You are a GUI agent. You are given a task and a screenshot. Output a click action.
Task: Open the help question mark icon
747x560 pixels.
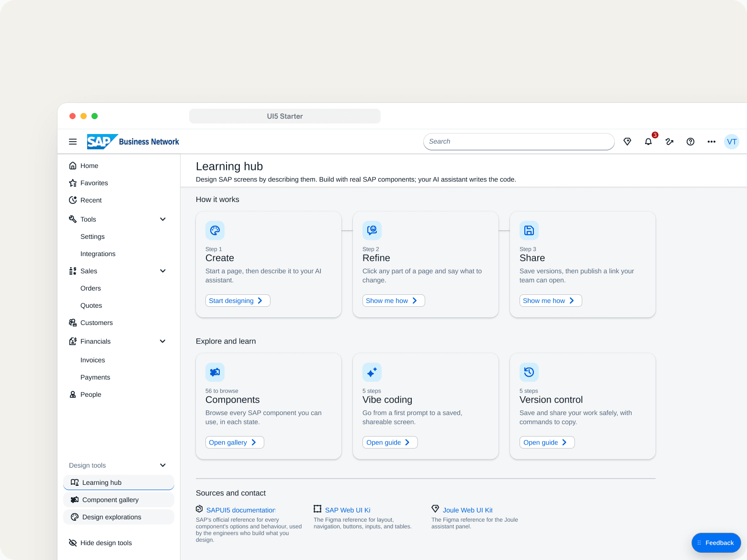690,142
